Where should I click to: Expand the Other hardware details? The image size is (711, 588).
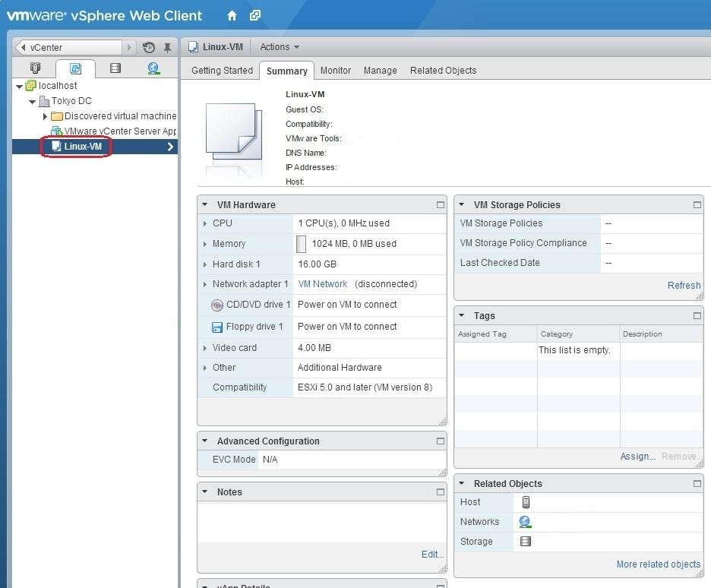205,368
